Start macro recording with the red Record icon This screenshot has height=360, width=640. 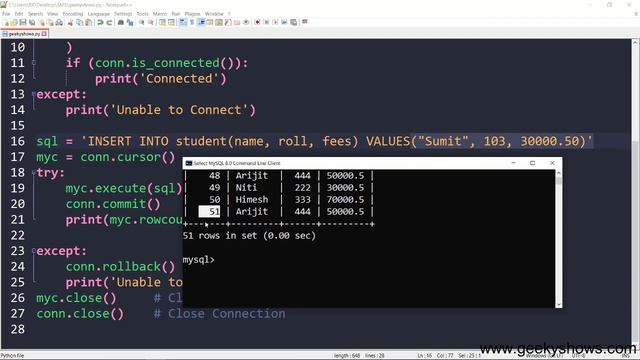258,22
